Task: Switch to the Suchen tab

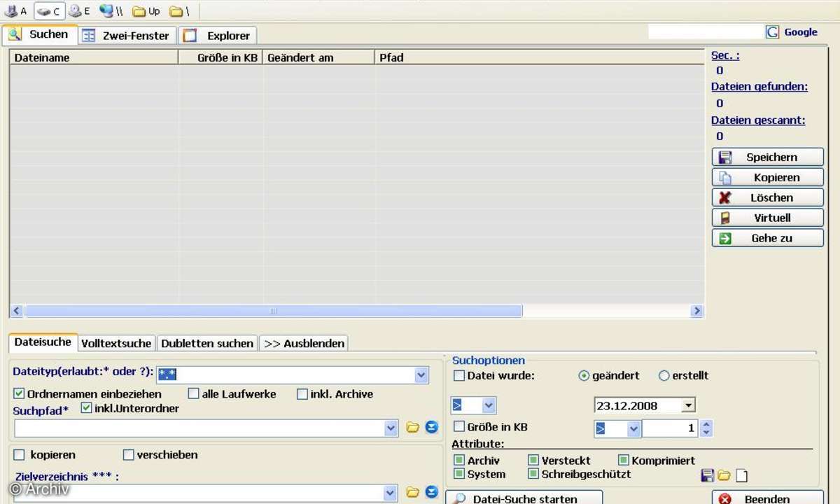Action: [x=40, y=34]
